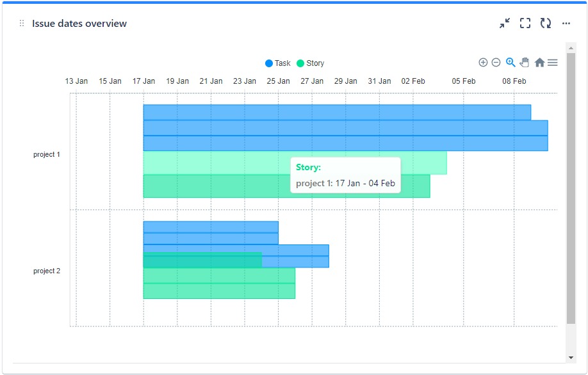Reset chart zoom with the home icon

point(539,62)
